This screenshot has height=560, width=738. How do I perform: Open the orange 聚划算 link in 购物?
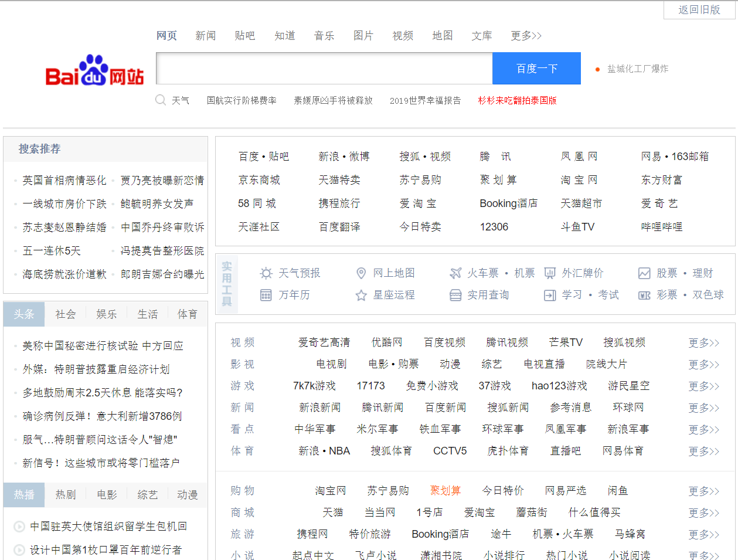pyautogui.click(x=445, y=491)
